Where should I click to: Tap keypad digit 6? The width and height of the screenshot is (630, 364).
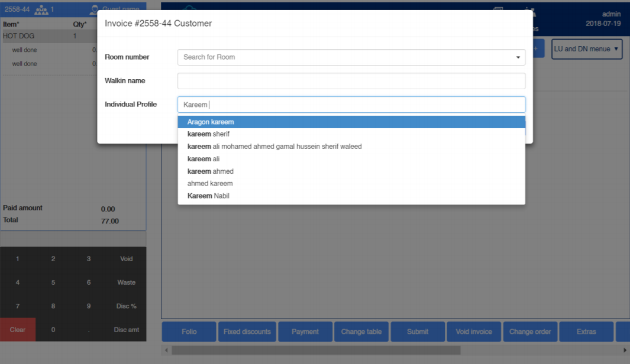tap(88, 282)
